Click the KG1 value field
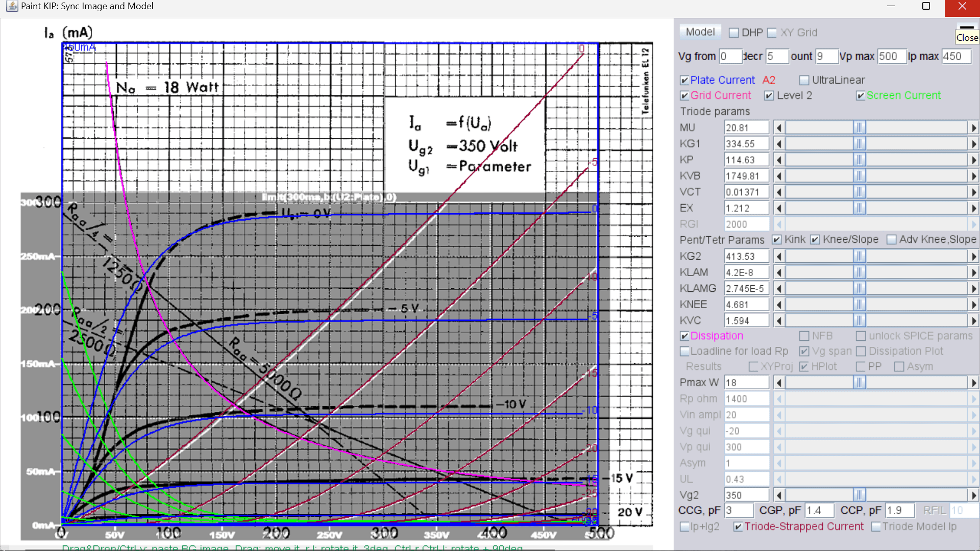980x551 pixels. (x=747, y=144)
